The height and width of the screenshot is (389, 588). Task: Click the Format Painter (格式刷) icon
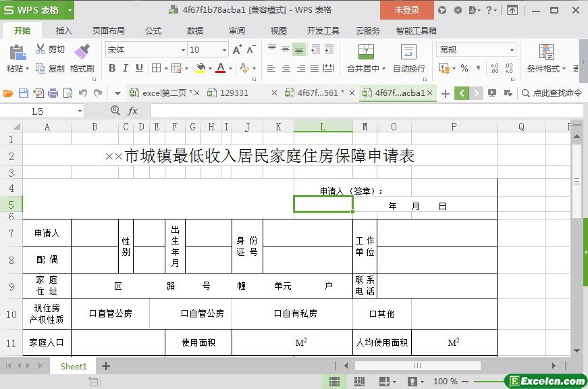click(x=82, y=52)
